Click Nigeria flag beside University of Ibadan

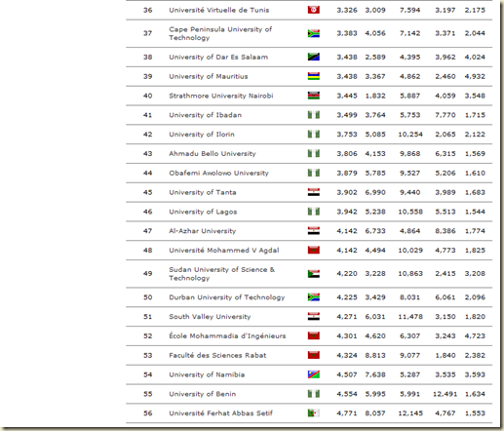(314, 115)
